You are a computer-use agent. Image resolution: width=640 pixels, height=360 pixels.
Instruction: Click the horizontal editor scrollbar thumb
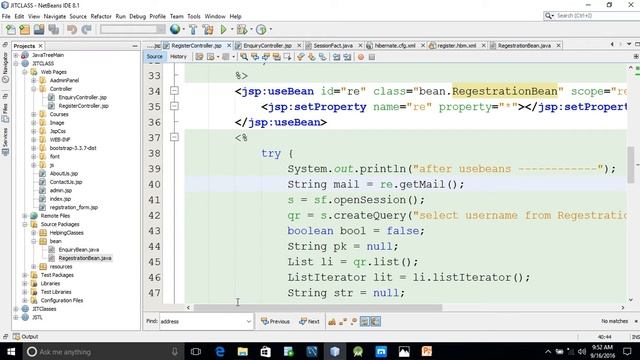[318, 307]
